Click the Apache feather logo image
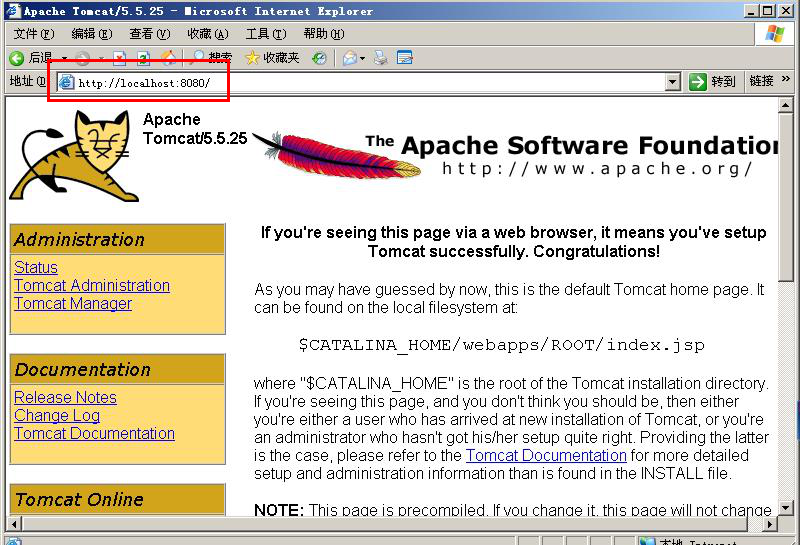This screenshot has height=545, width=800. tap(337, 156)
